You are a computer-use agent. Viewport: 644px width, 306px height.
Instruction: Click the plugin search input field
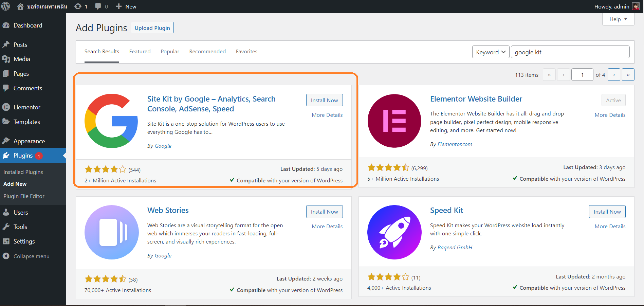point(570,52)
